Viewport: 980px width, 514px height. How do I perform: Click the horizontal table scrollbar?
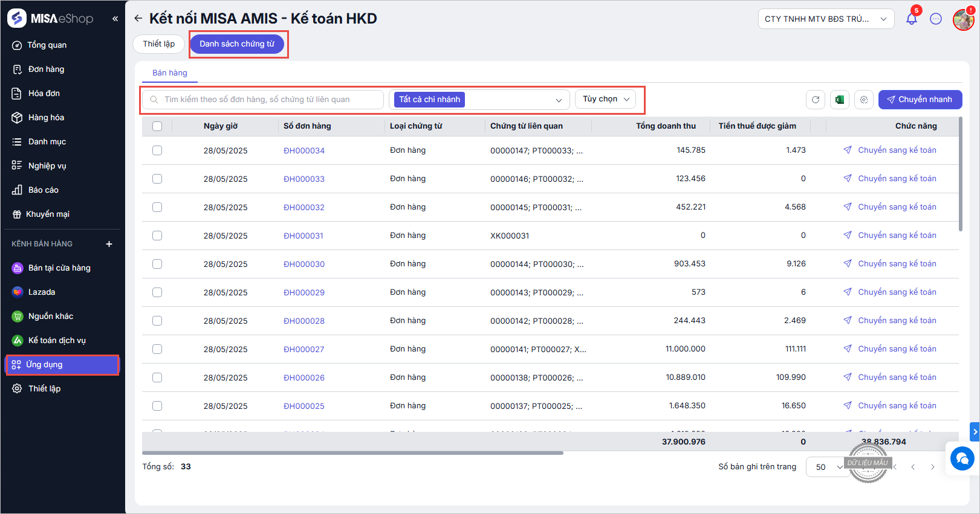point(352,452)
